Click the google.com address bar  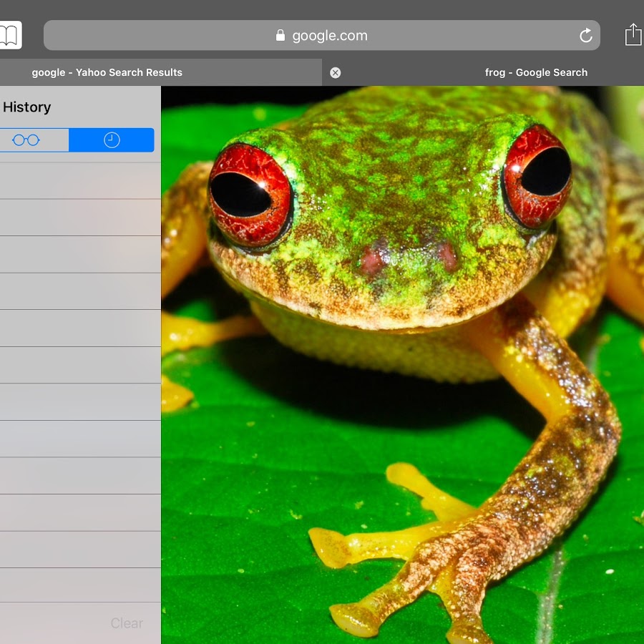coord(321,35)
